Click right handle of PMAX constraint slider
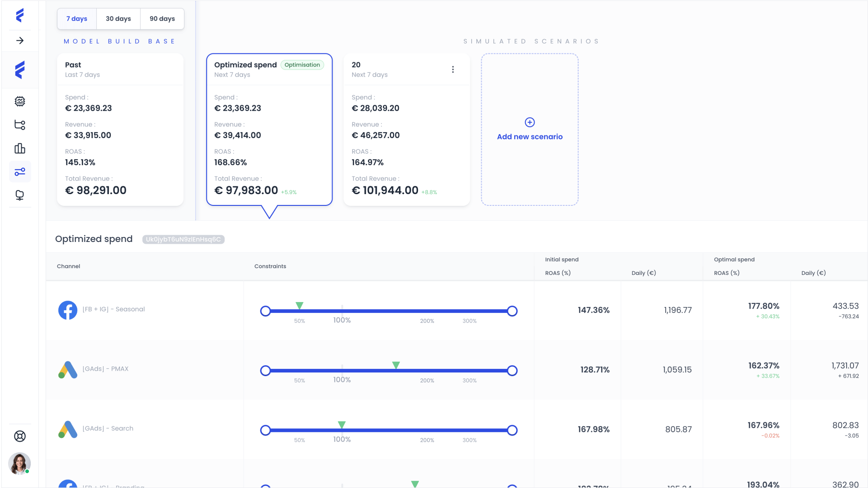The image size is (868, 488). pos(512,371)
